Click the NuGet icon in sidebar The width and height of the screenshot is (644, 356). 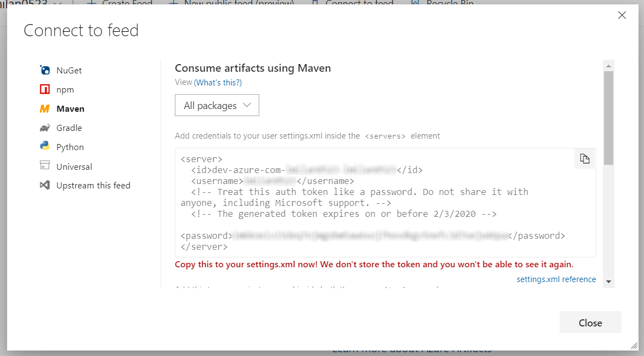coord(45,70)
